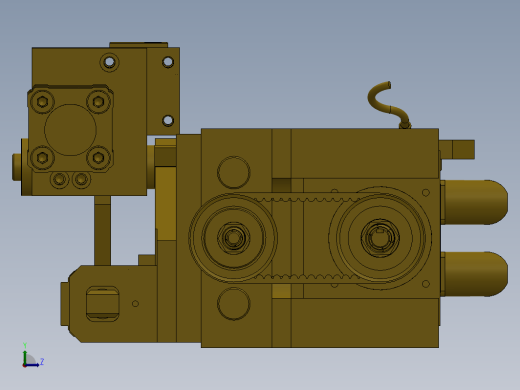The width and height of the screenshot is (520, 390).
Task: Pick the circular recess below the left pulley
Action: coord(234,304)
